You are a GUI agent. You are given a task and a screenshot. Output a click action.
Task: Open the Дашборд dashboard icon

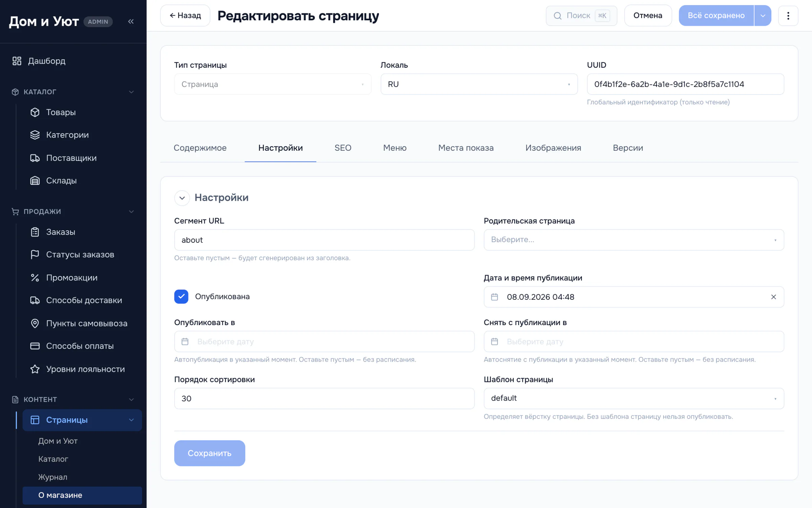pyautogui.click(x=17, y=61)
